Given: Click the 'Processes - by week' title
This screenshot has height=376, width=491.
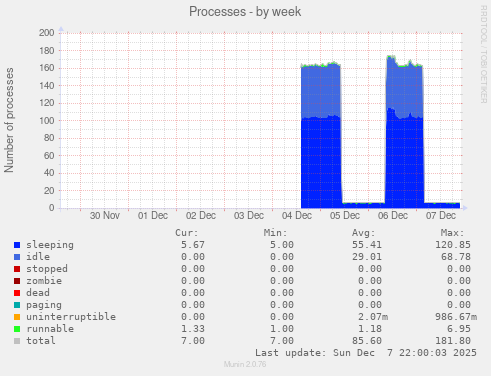Looking at the screenshot, I should tap(245, 12).
